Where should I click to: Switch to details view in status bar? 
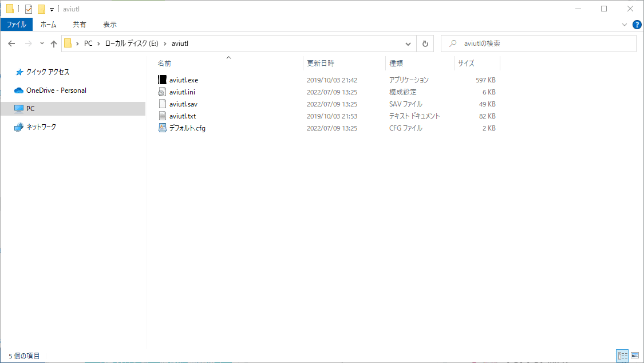coord(623,356)
